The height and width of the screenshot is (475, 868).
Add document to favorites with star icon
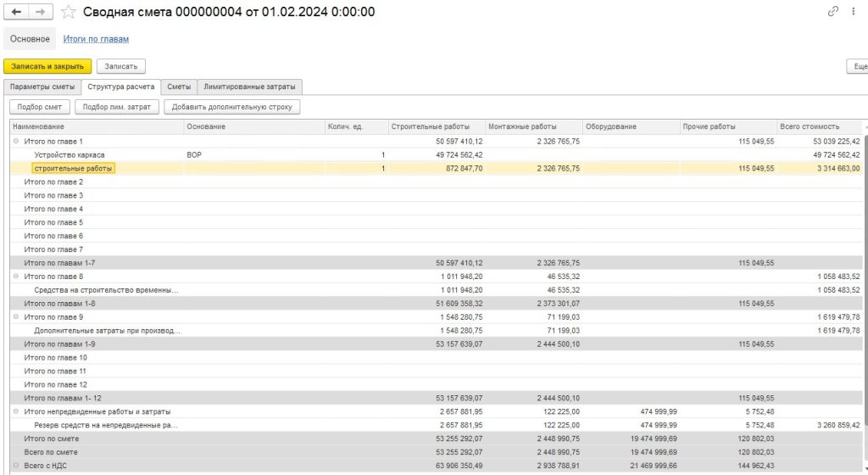coord(69,12)
